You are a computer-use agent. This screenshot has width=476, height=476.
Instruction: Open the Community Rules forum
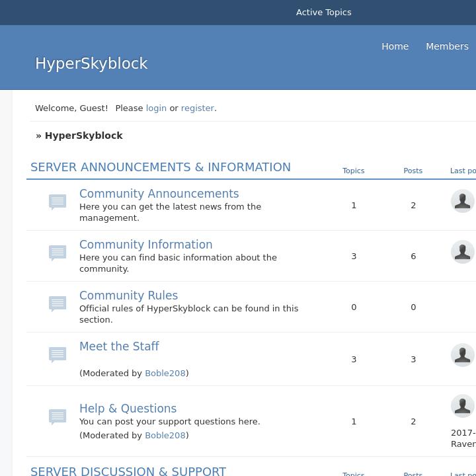click(x=128, y=296)
